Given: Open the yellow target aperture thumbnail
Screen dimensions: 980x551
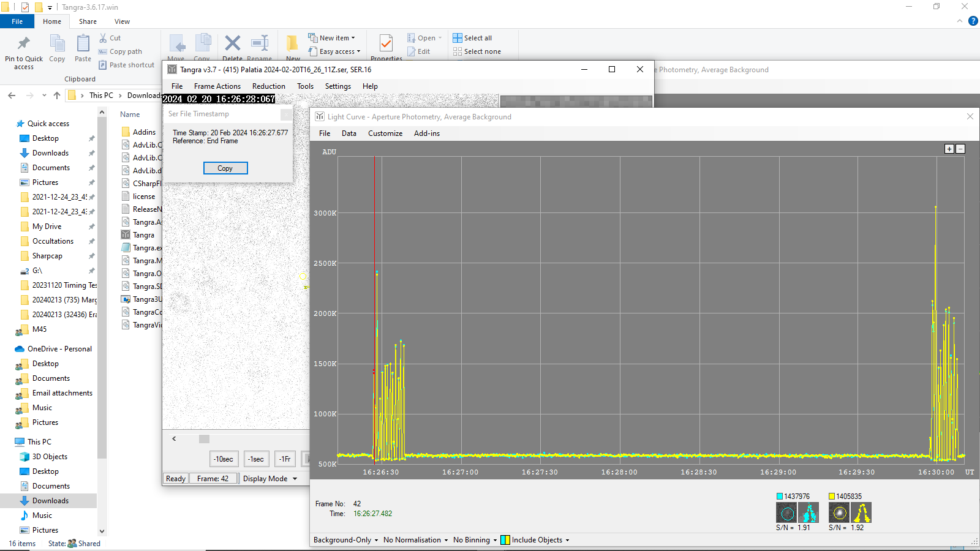Looking at the screenshot, I should click(x=839, y=512).
